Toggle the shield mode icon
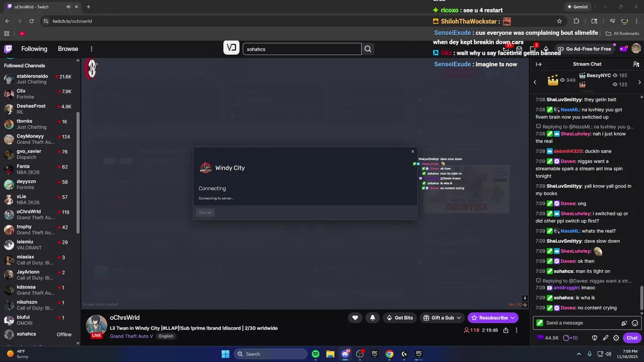 (594, 338)
